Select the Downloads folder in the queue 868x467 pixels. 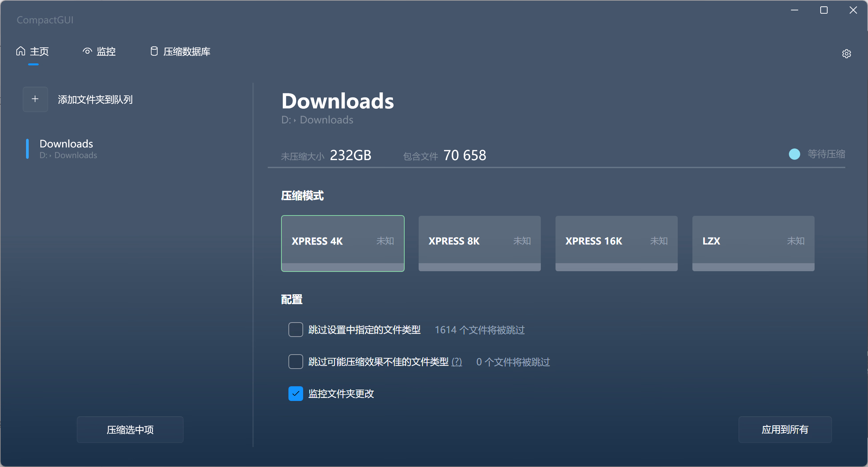tap(67, 149)
